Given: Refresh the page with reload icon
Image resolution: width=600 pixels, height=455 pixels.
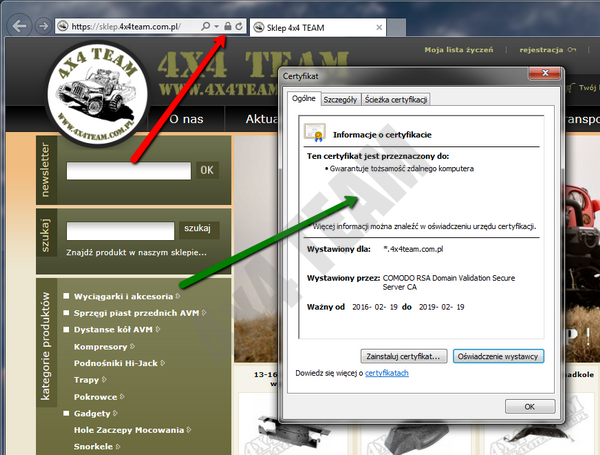Looking at the screenshot, I should click(x=239, y=26).
